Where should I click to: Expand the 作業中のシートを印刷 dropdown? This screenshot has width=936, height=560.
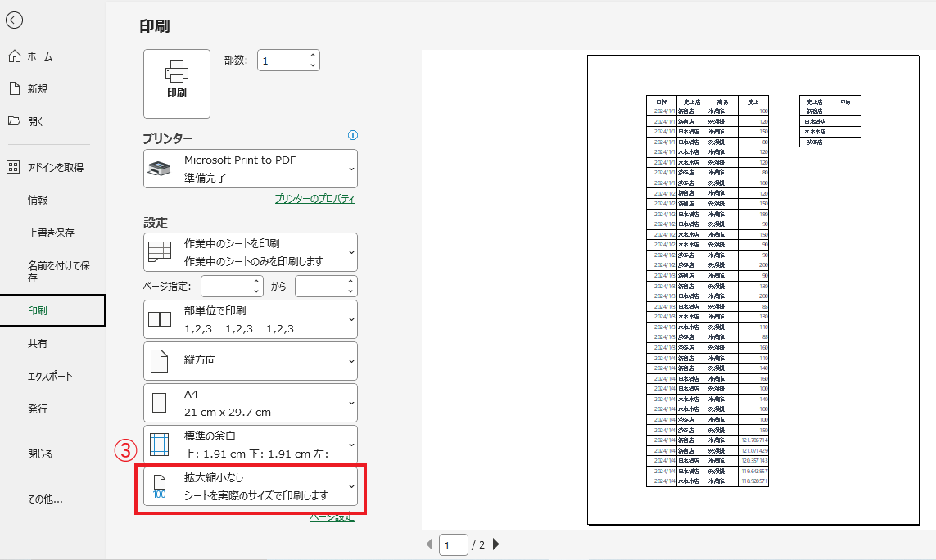250,252
